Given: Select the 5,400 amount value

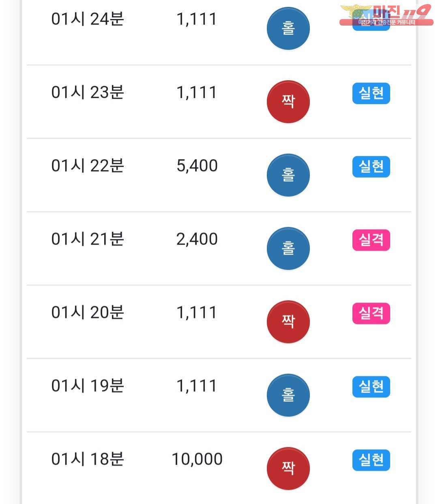Looking at the screenshot, I should [x=197, y=166].
